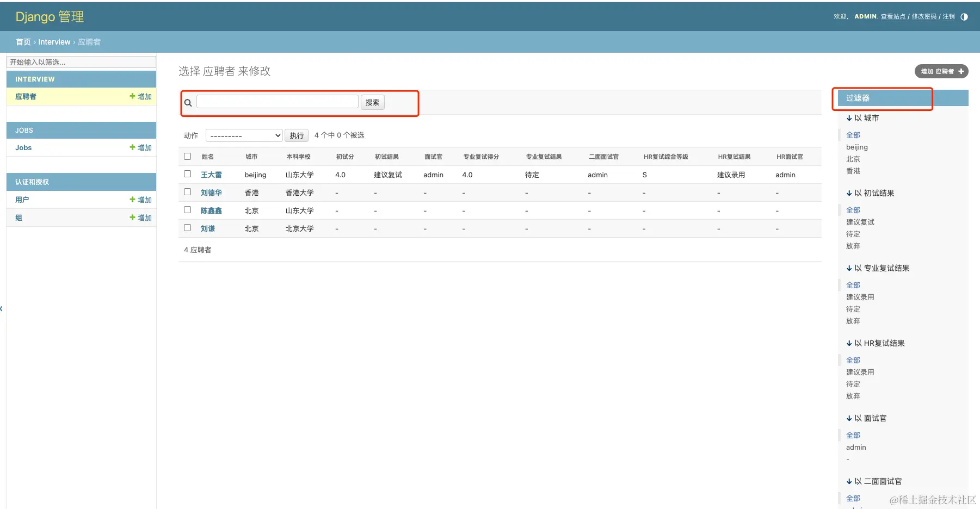Select 用户 in the sidebar
This screenshot has width=980, height=509.
point(22,200)
